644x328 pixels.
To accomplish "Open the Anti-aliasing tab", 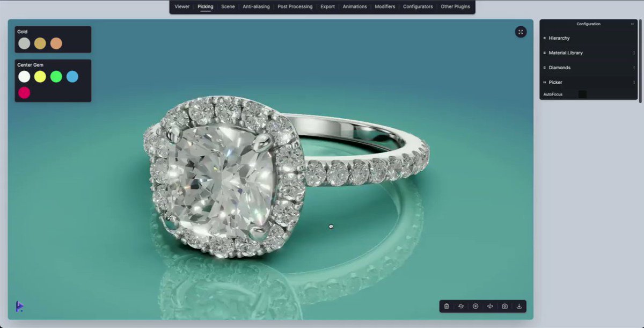I will pos(256,7).
